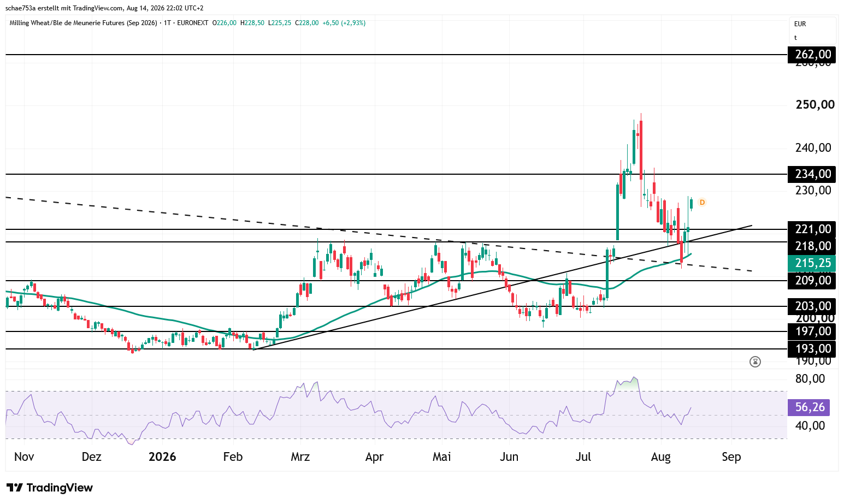The width and height of the screenshot is (844, 504).
Task: Click the Feb label on the time axis
Action: [x=233, y=457]
